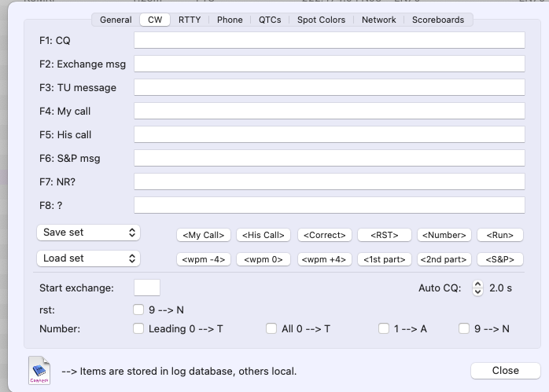This screenshot has height=392, width=549.
Task: Check the All 0 --> T option
Action: 271,329
